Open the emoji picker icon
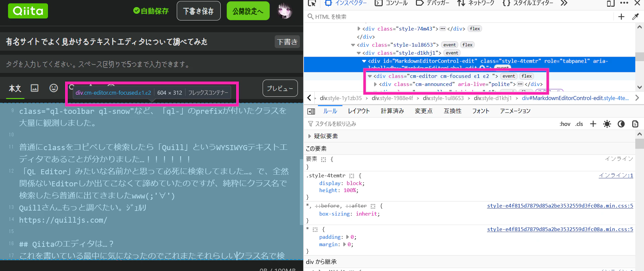Image resolution: width=644 pixels, height=271 pixels. pos(54,88)
